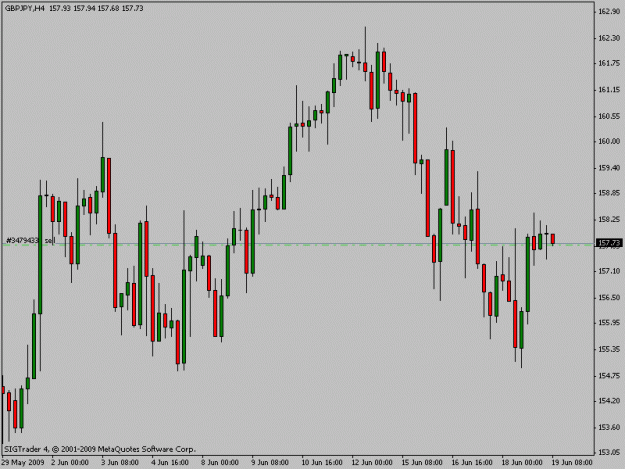Click the 161.15 price scale label
625x469 pixels.
609,90
